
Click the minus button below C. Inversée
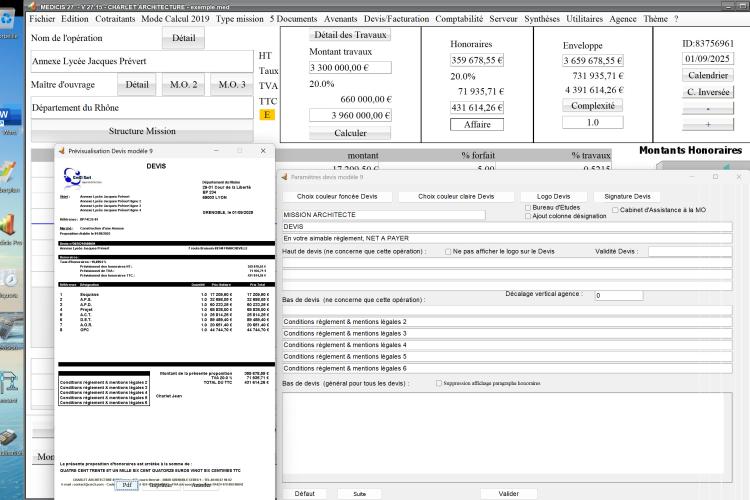[708, 109]
